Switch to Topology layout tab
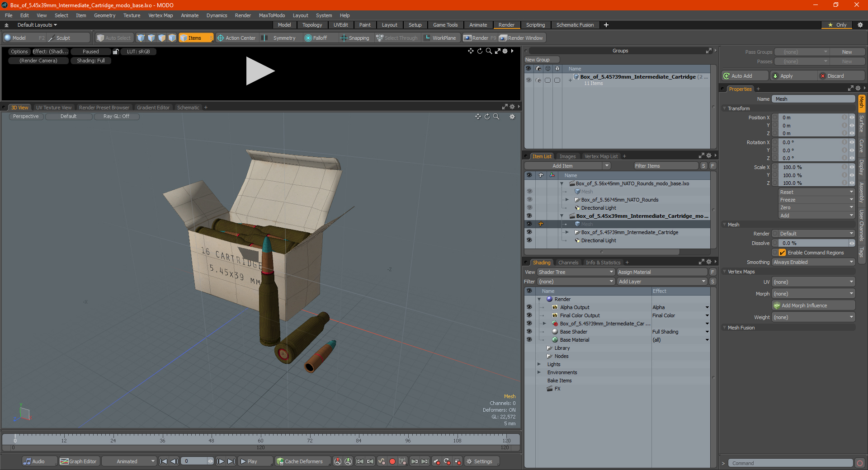Image resolution: width=868 pixels, height=470 pixels. pos(312,25)
